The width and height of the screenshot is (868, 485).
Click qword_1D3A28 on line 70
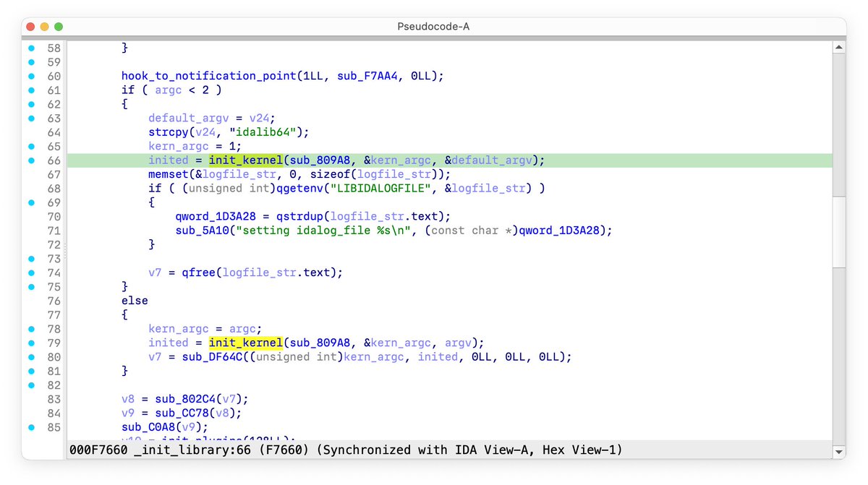click(215, 217)
